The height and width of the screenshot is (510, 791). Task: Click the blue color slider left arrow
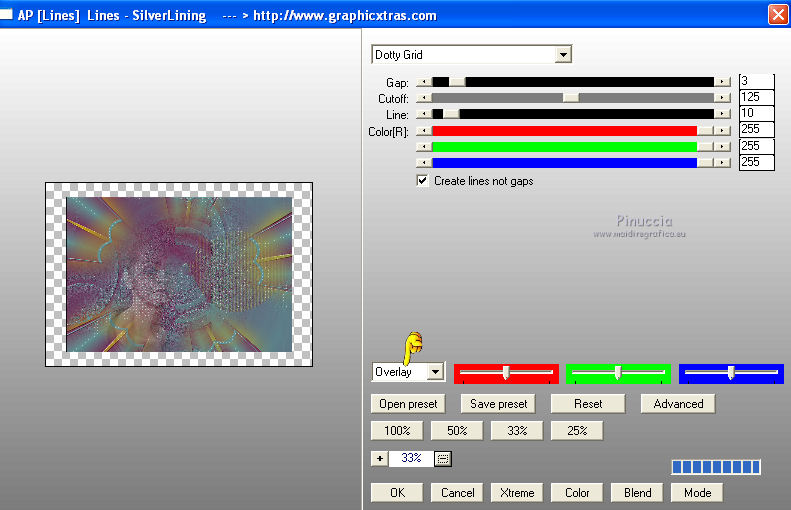pyautogui.click(x=423, y=162)
